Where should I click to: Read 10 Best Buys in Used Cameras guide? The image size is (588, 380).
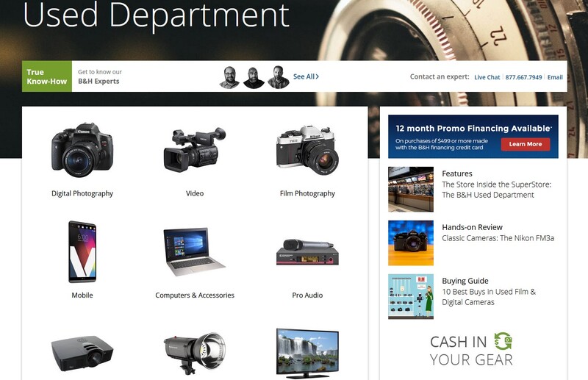489,297
